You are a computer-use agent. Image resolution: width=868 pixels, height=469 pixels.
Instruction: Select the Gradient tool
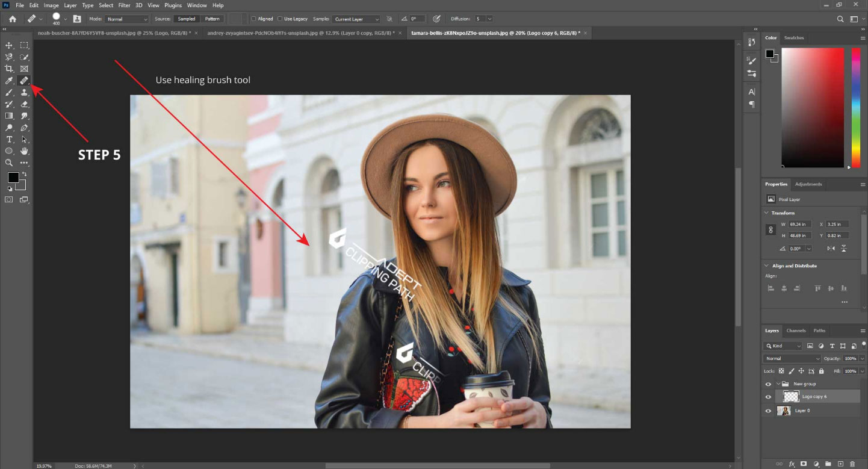click(9, 116)
